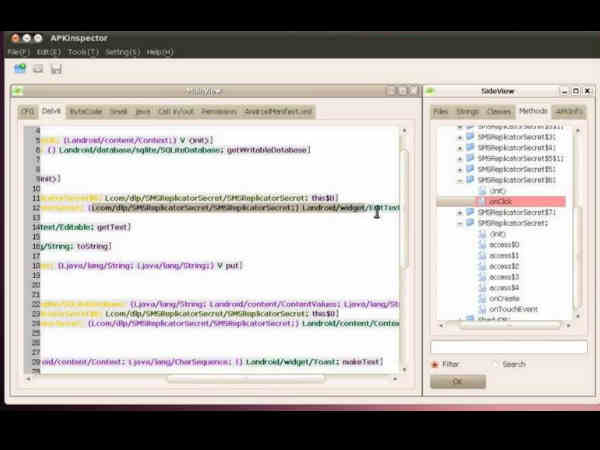Open the Setting(S) menu
600x450 pixels.
click(122, 52)
